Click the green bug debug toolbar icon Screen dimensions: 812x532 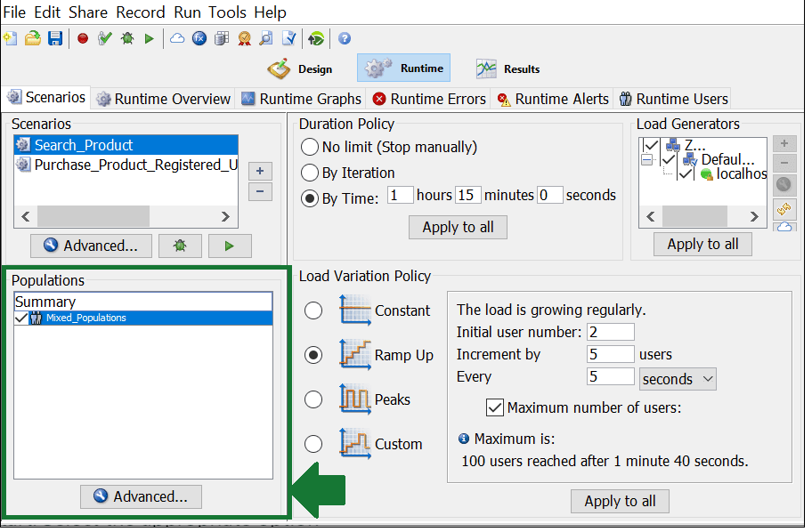(126, 37)
